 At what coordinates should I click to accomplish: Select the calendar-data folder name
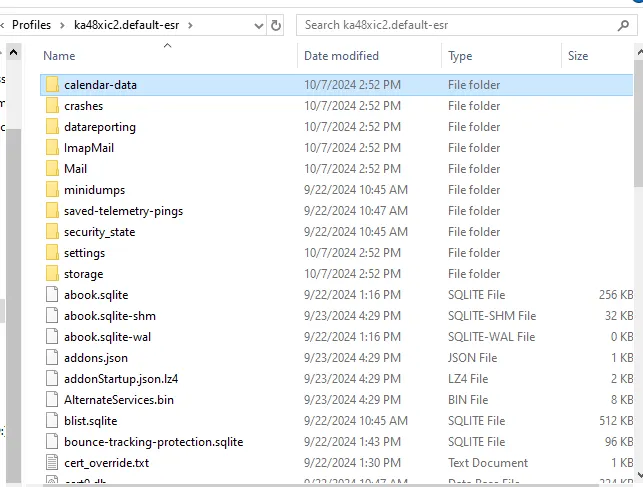[100, 85]
